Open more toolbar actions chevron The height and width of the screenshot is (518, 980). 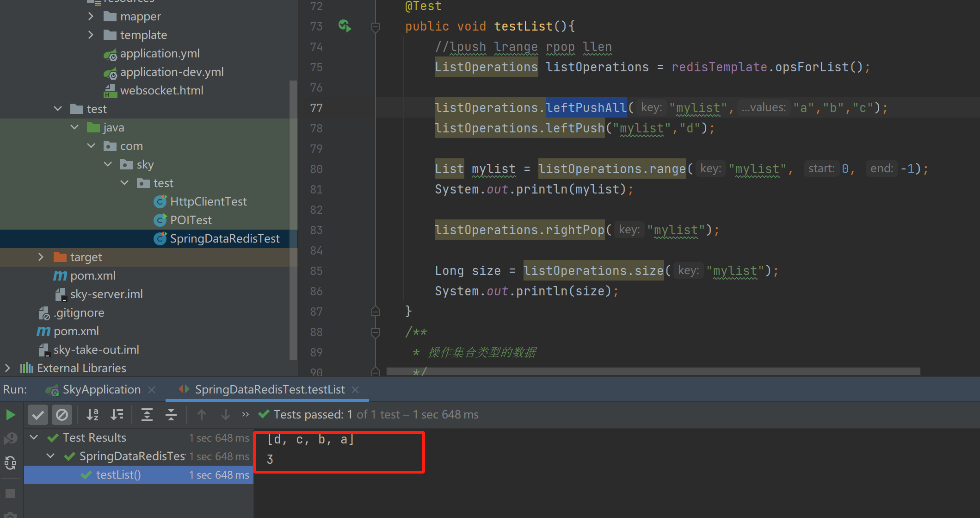coord(245,415)
